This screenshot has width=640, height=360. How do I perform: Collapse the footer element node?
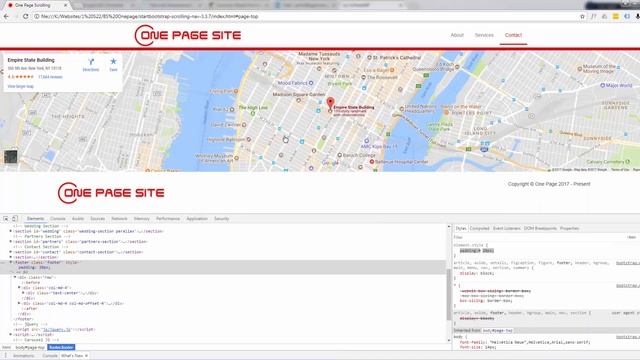click(11, 262)
